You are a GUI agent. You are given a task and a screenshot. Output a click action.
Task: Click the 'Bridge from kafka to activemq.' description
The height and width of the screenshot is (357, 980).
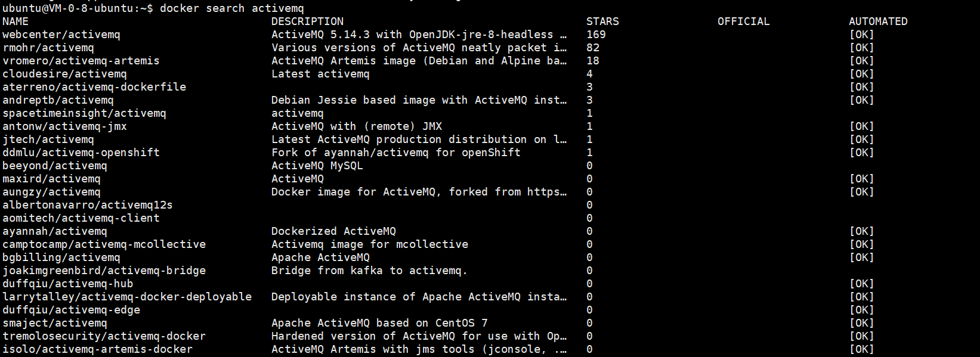coord(369,271)
